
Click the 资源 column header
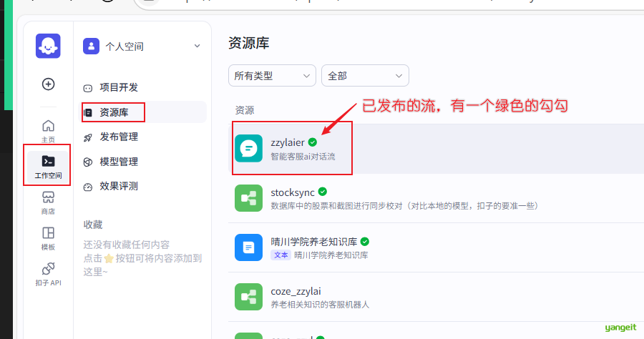coord(245,110)
